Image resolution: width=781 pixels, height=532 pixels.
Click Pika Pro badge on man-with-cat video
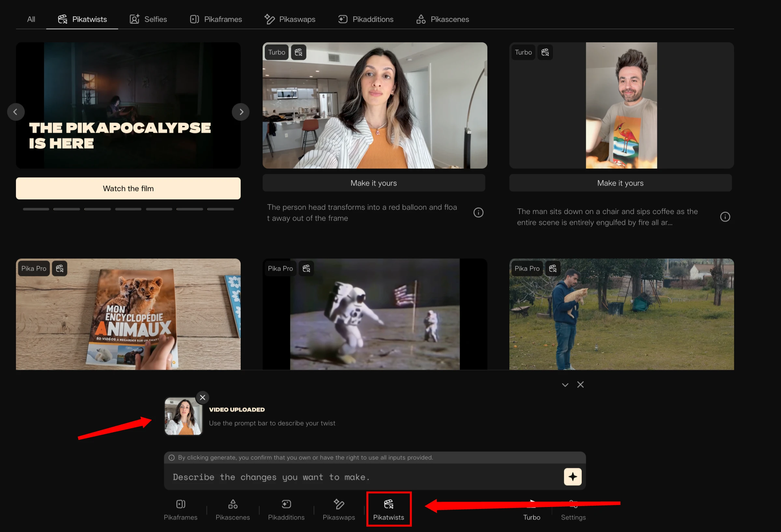pos(527,268)
